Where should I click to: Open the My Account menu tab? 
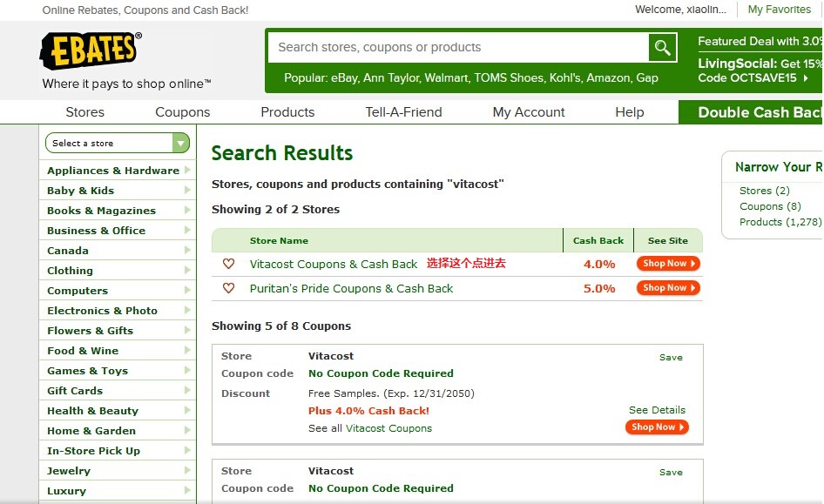[529, 112]
